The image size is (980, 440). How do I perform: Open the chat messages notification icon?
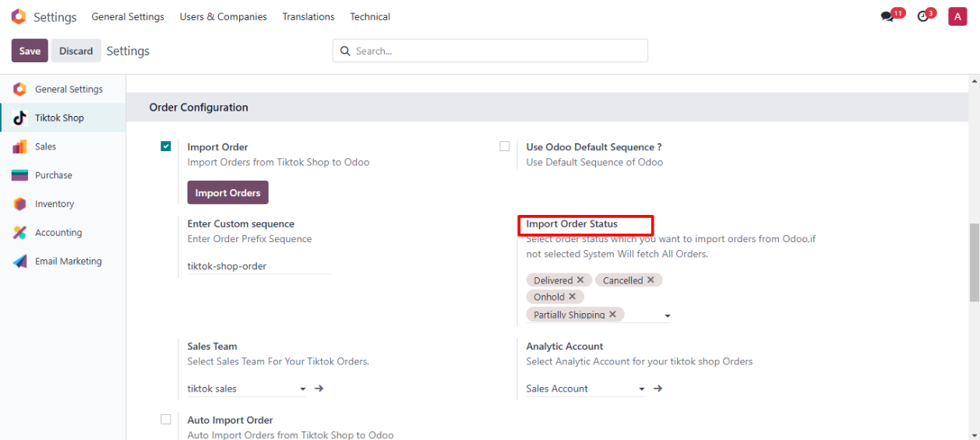tap(887, 16)
